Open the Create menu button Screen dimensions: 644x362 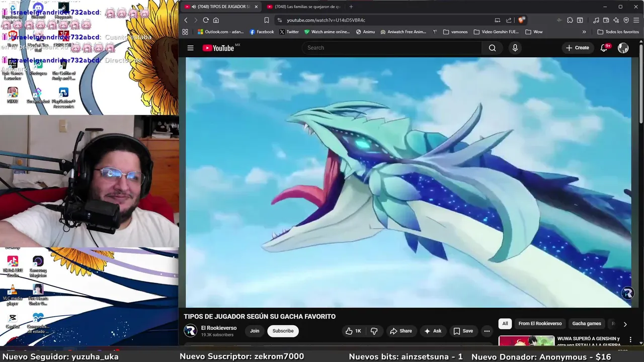pyautogui.click(x=577, y=48)
